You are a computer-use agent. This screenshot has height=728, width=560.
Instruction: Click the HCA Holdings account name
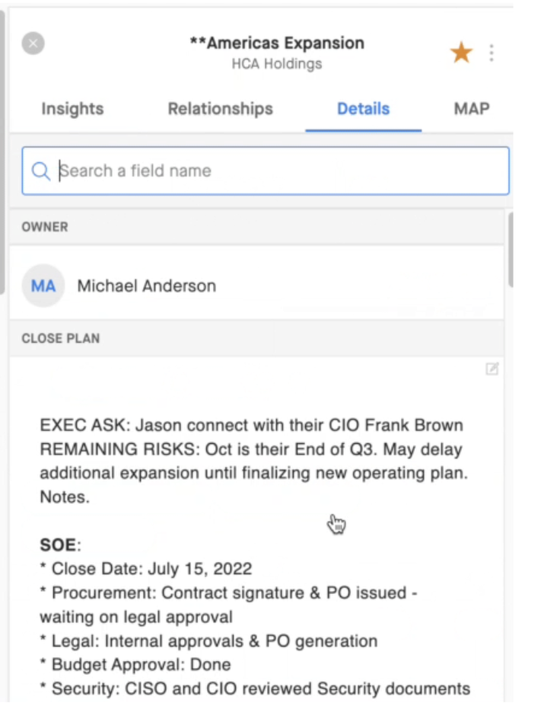[277, 64]
